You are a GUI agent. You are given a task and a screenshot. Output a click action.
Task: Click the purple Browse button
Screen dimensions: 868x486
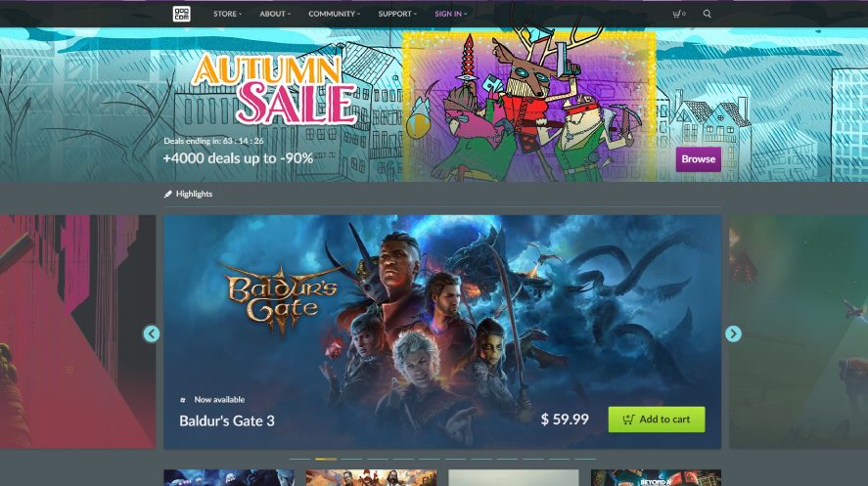tap(698, 159)
